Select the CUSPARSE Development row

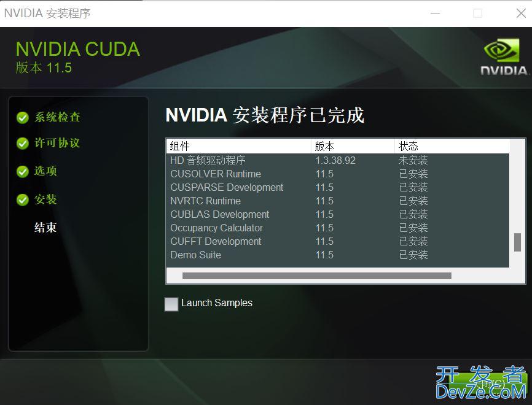point(338,187)
